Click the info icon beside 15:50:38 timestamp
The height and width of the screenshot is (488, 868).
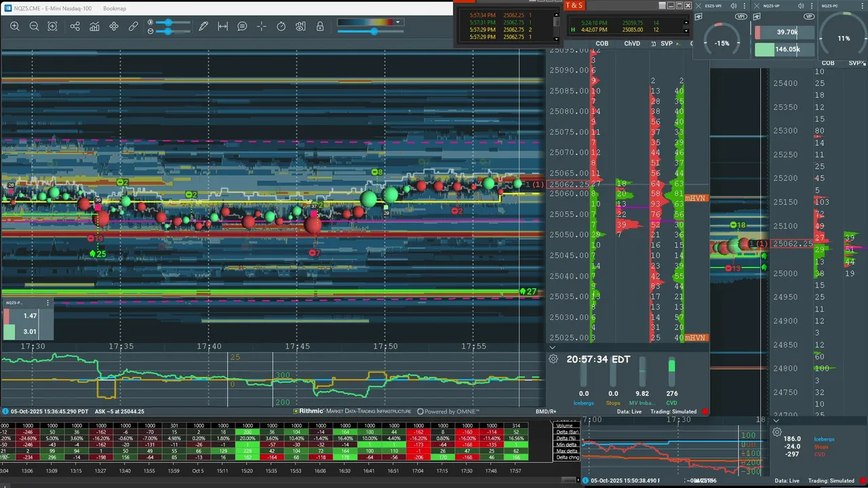click(x=587, y=481)
